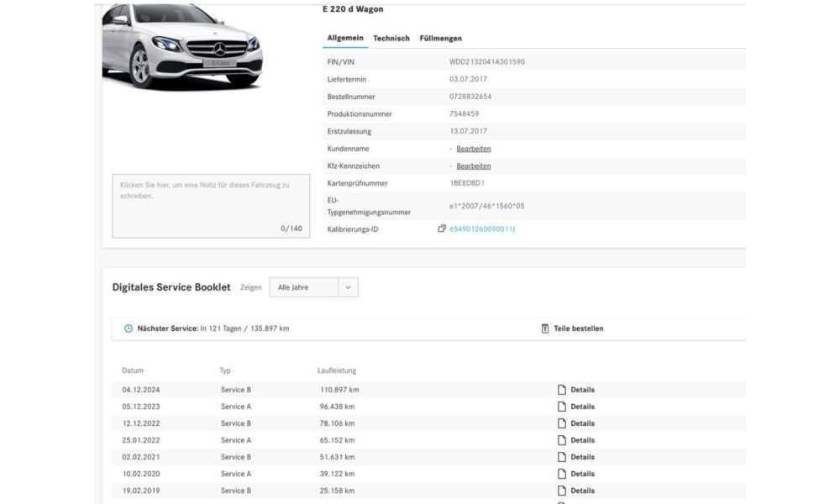Click Service A in the 05.12.2023 row
Screen dimensions: 840x504
point(236,407)
